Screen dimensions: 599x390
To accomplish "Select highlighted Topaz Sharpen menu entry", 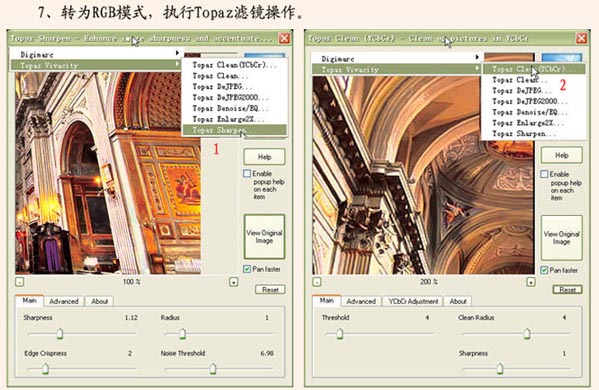I will [234, 130].
